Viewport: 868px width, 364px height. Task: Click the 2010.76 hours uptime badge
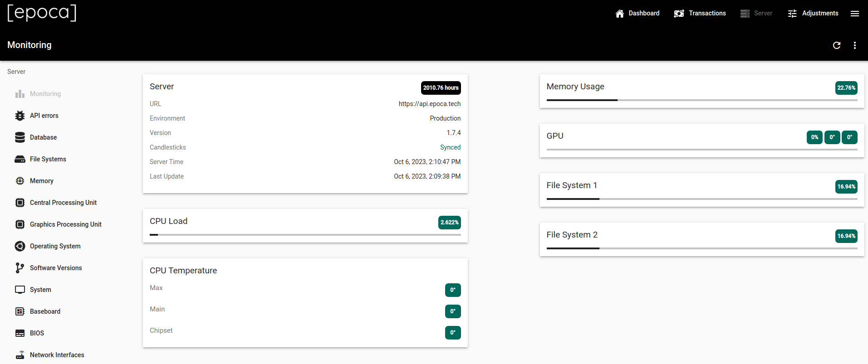click(441, 87)
